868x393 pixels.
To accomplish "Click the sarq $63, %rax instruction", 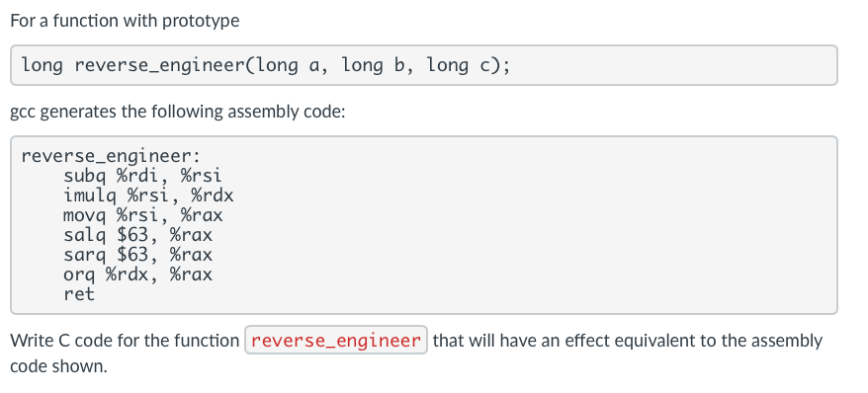I will point(137,255).
